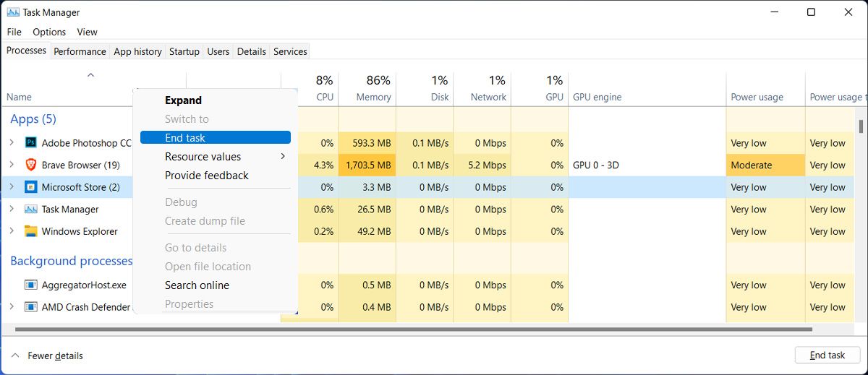Select the AggregatorHost.exe process name
Viewport: 868px width, 375px height.
84,285
